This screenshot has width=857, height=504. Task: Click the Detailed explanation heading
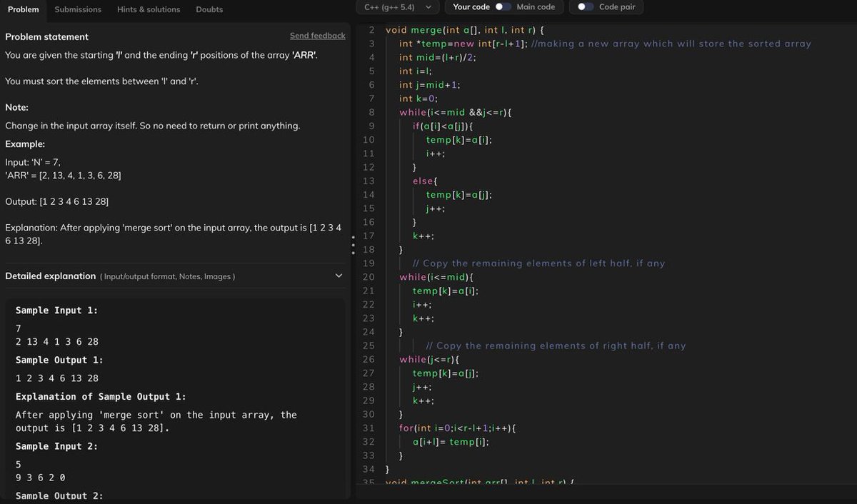[x=50, y=276]
